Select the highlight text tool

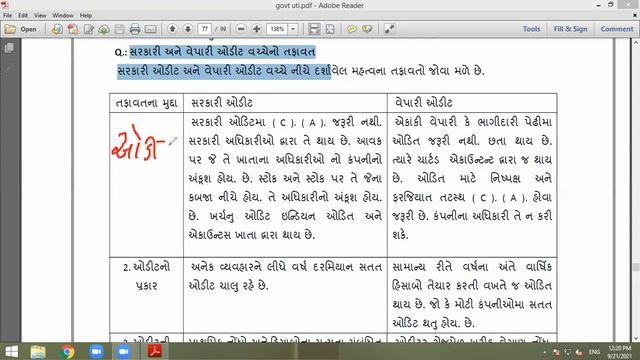tap(367, 29)
